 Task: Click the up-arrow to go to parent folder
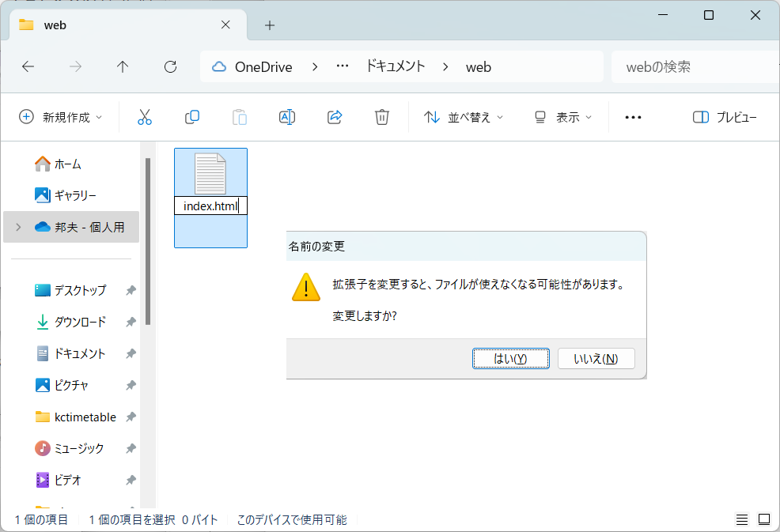click(x=123, y=66)
